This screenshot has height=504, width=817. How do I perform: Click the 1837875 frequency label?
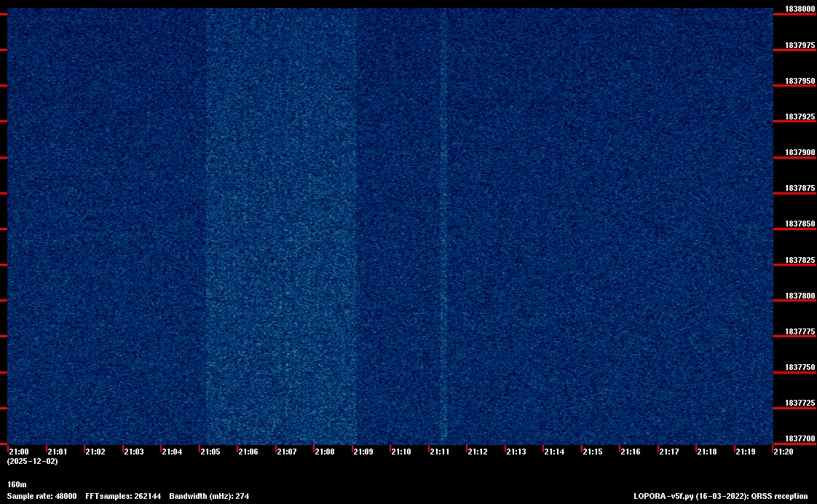click(800, 188)
